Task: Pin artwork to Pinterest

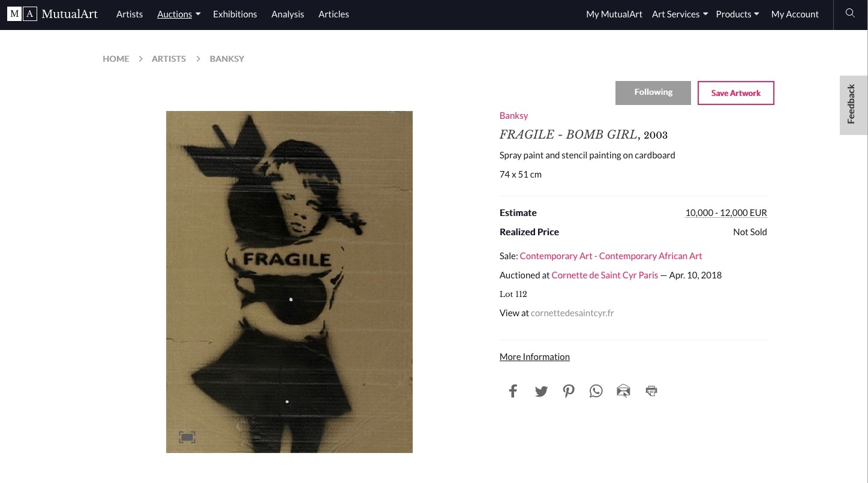Action: 569,391
